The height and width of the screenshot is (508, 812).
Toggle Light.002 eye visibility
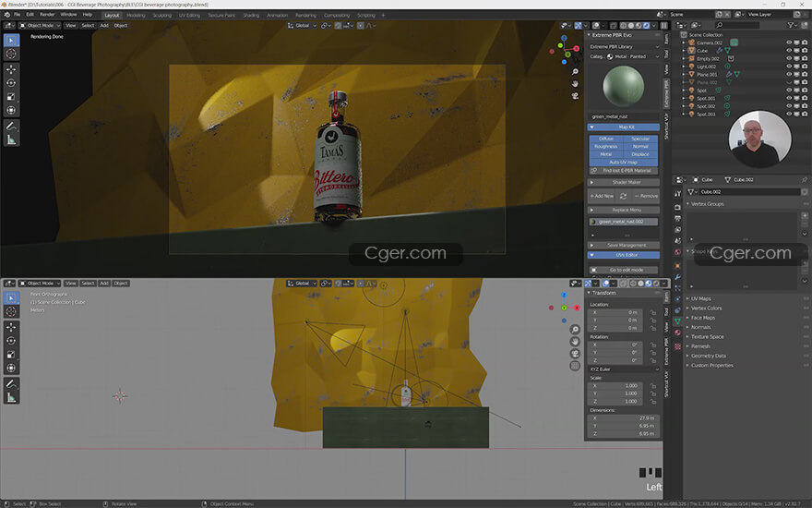point(789,67)
